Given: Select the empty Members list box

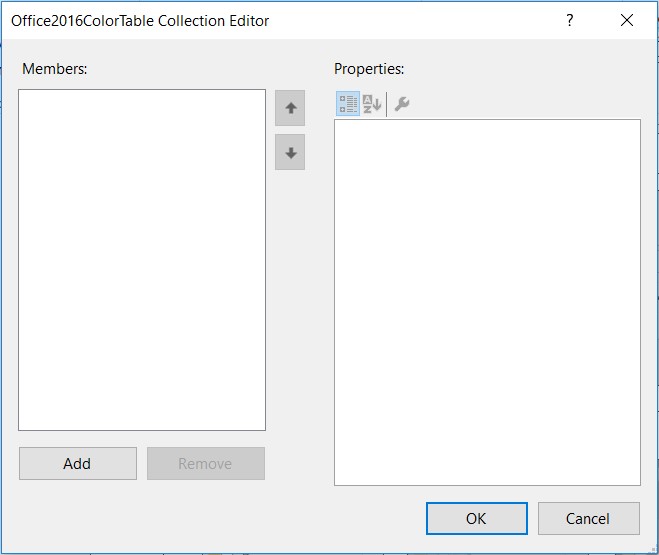Looking at the screenshot, I should point(142,260).
